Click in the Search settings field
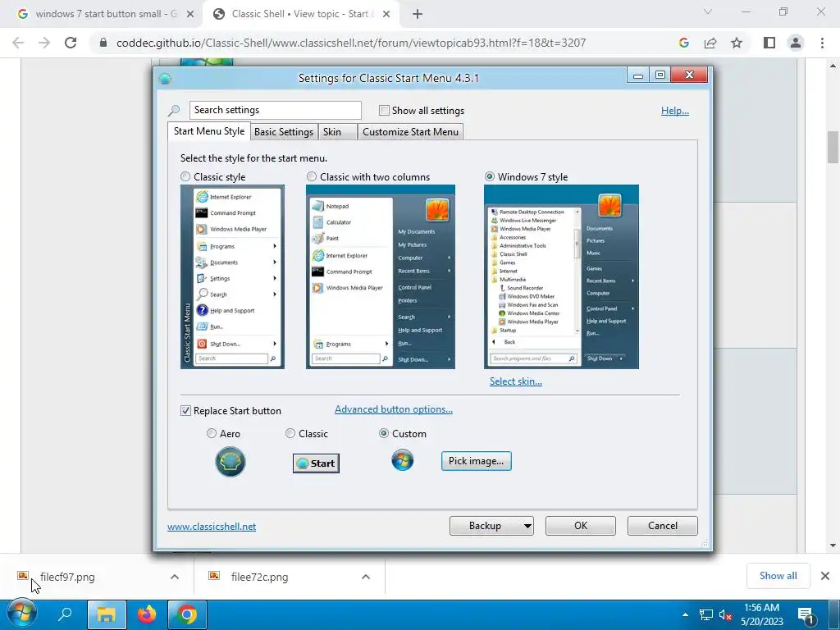Screen dimensions: 840x630 coord(276,110)
